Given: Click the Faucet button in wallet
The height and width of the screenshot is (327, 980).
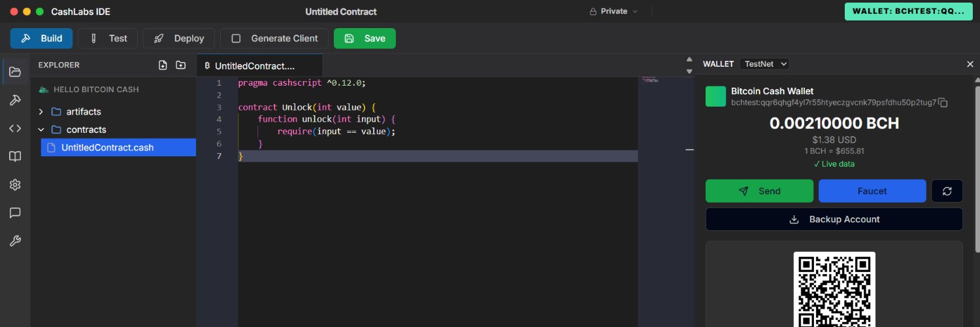Looking at the screenshot, I should (872, 191).
